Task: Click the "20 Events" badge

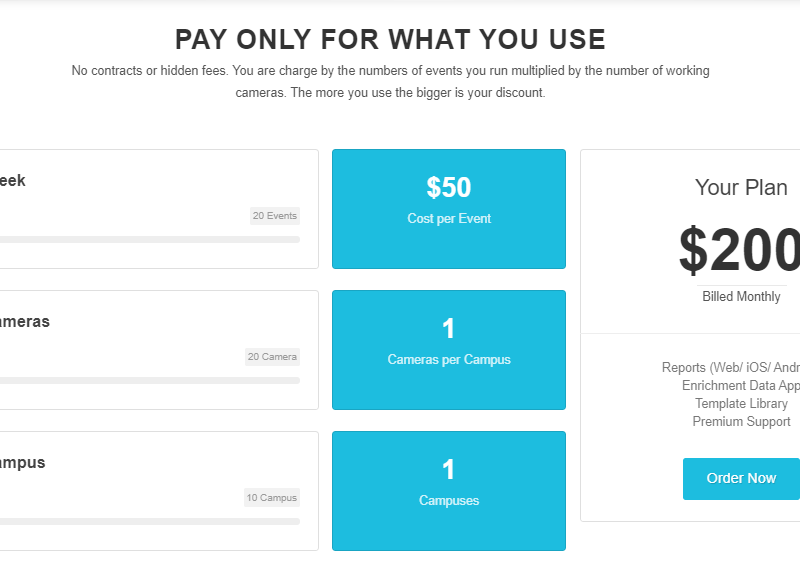Action: 275,216
